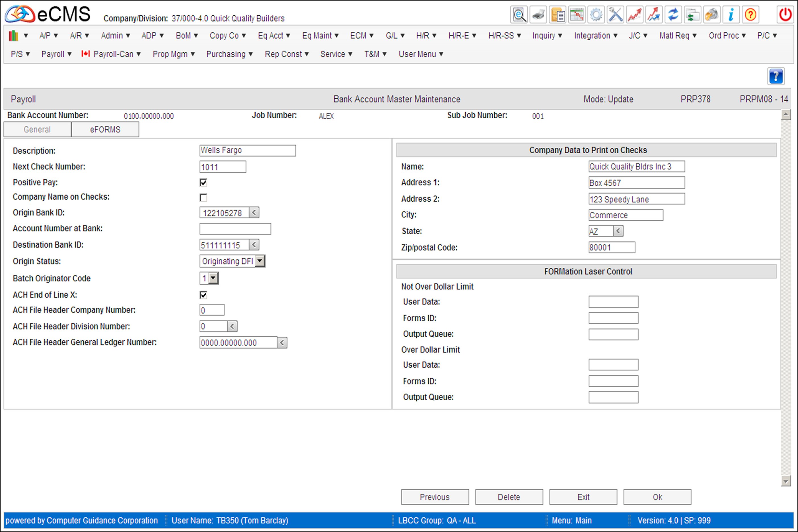
Task: Open the blue information 'i' icon
Action: [731, 15]
